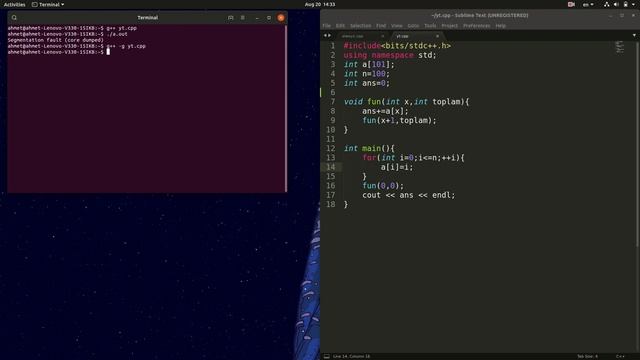The width and height of the screenshot is (640, 360).
Task: Open the Project menu in Sublime Text
Action: pyautogui.click(x=449, y=26)
